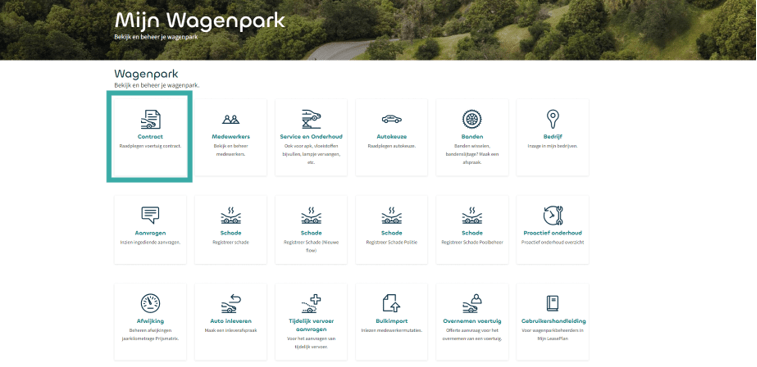Open the Afwijking title link
The height and width of the screenshot is (367, 757).
(x=150, y=321)
